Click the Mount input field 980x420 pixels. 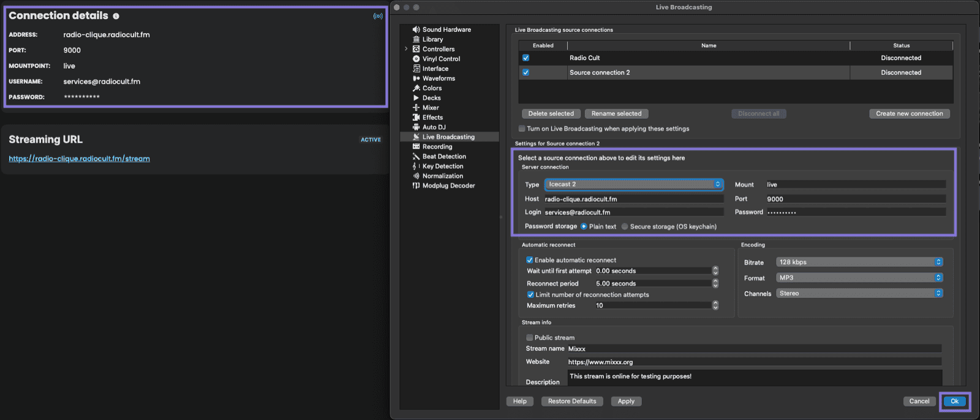[856, 185]
